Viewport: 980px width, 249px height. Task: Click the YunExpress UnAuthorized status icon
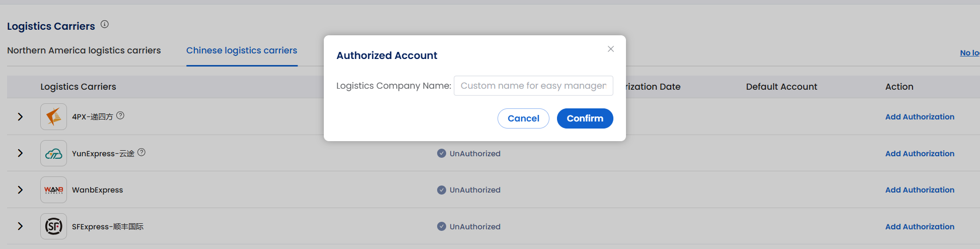click(x=442, y=153)
